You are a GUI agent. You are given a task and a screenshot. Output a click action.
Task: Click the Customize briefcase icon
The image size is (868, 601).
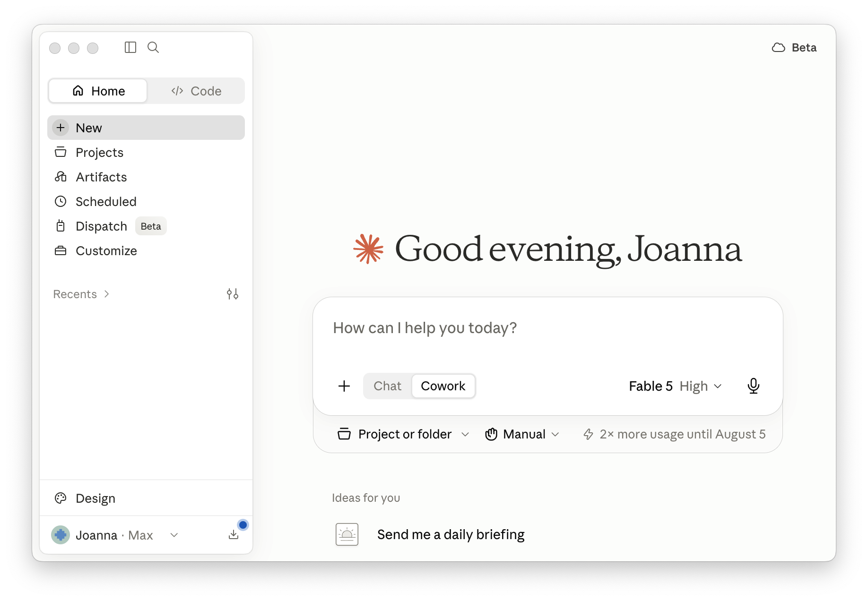pos(61,250)
